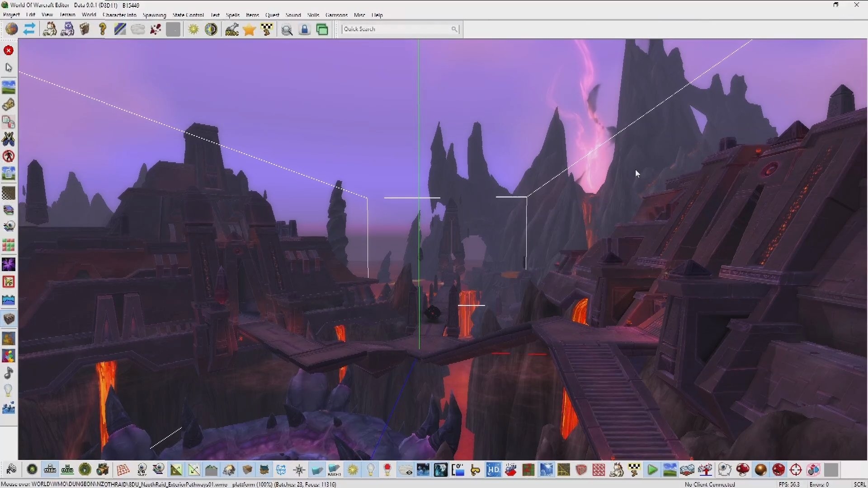Click the lightbulb sidebar icon
The height and width of the screenshot is (488, 868).
[x=9, y=390]
